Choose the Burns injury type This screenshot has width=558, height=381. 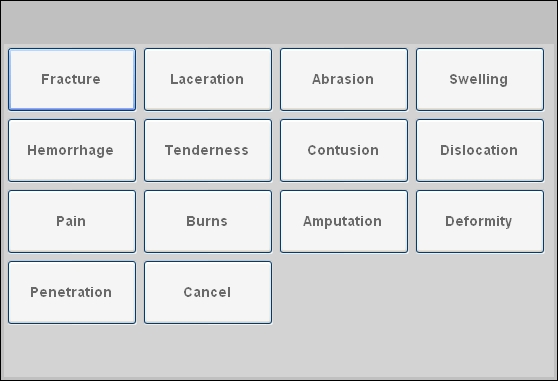pyautogui.click(x=208, y=221)
